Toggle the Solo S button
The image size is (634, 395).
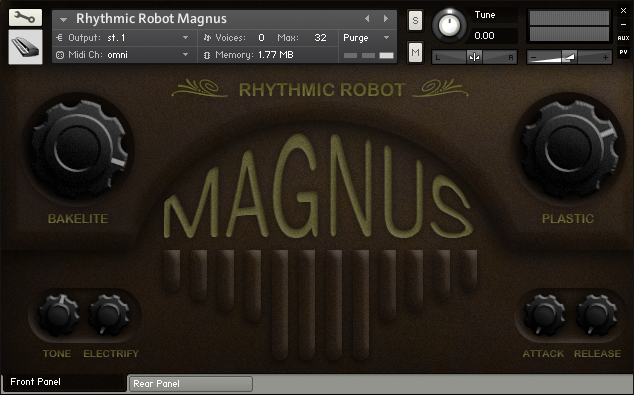coord(415,20)
